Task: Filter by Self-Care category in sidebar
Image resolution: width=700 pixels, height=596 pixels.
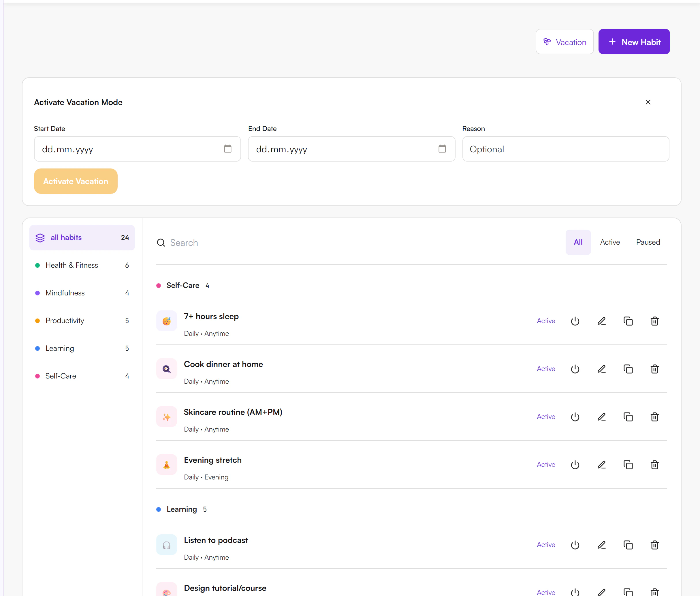Action: pos(82,376)
